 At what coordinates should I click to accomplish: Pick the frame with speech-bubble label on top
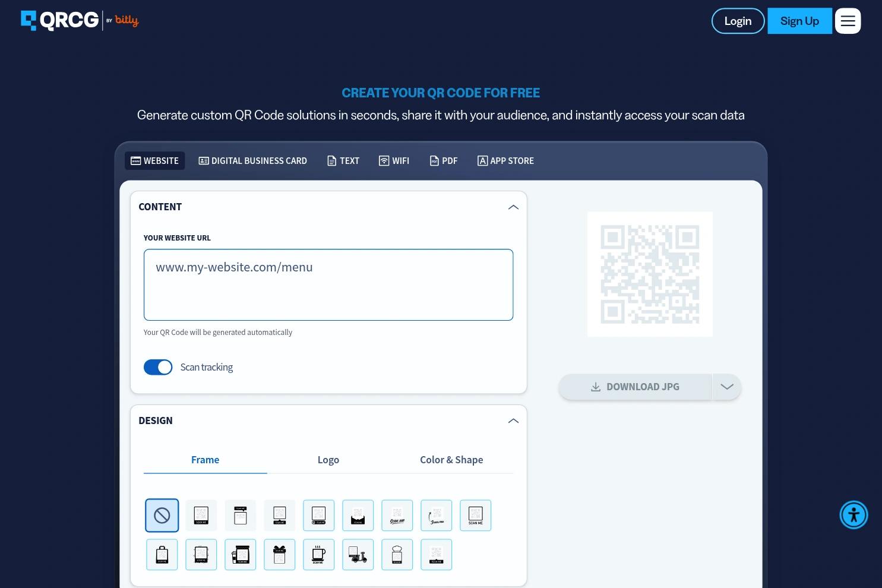241,516
